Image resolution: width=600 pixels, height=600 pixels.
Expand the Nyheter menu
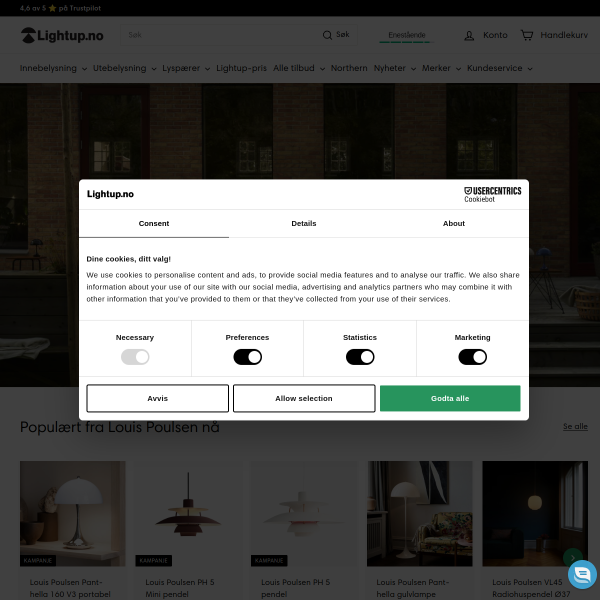(x=395, y=68)
